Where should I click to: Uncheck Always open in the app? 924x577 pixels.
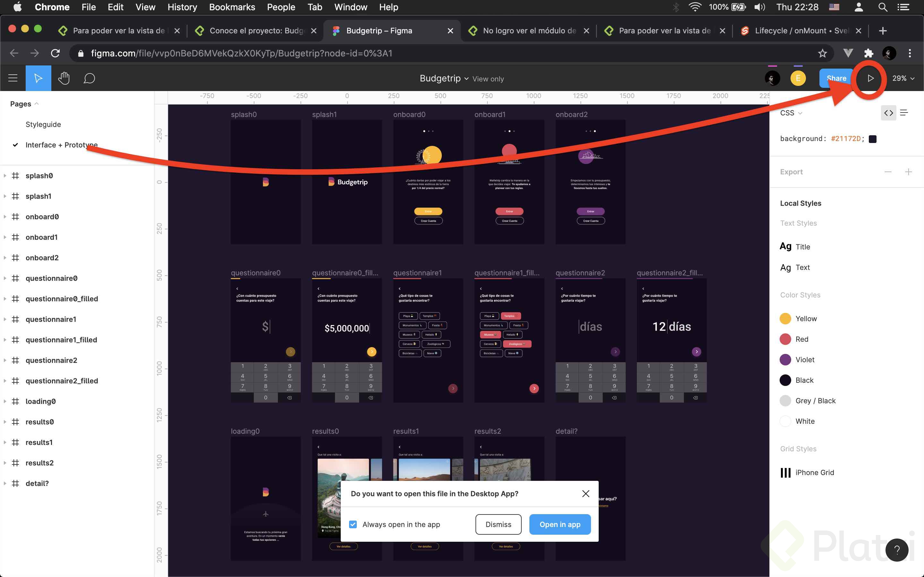[353, 524]
